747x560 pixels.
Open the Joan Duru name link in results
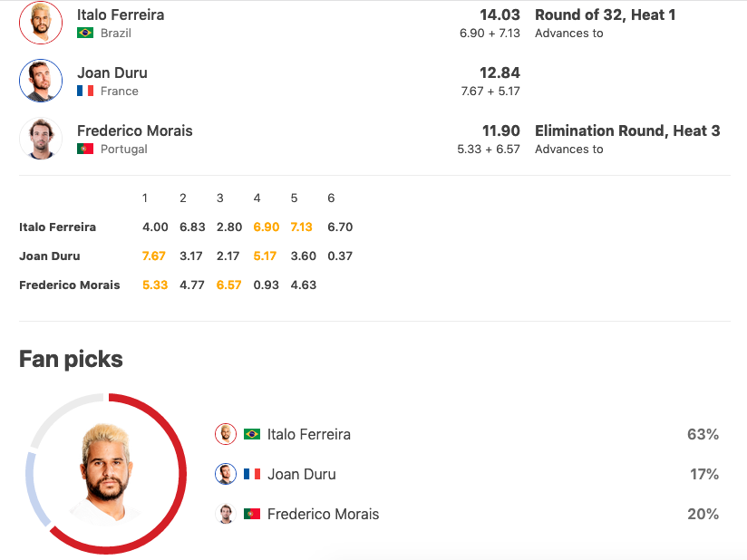[x=112, y=72]
